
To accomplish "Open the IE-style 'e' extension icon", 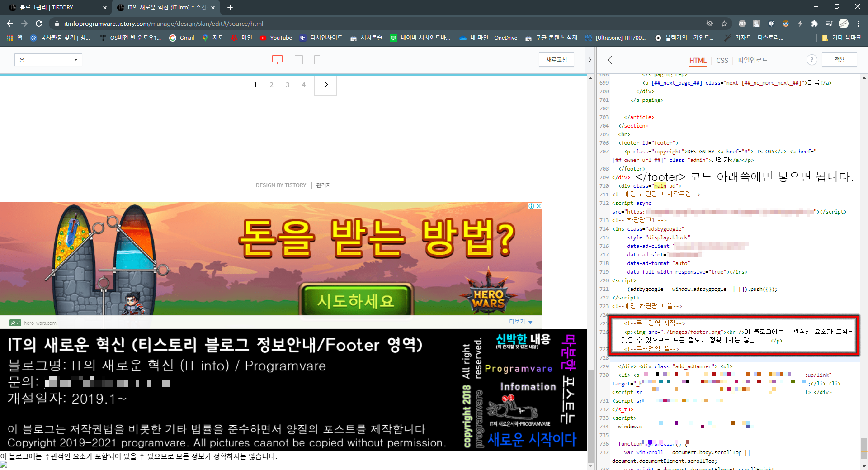I will (771, 24).
